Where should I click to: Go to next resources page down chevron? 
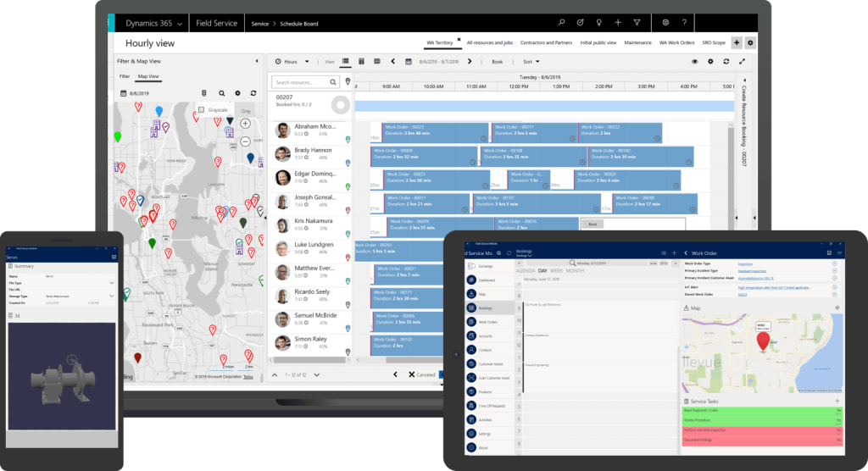tap(317, 374)
